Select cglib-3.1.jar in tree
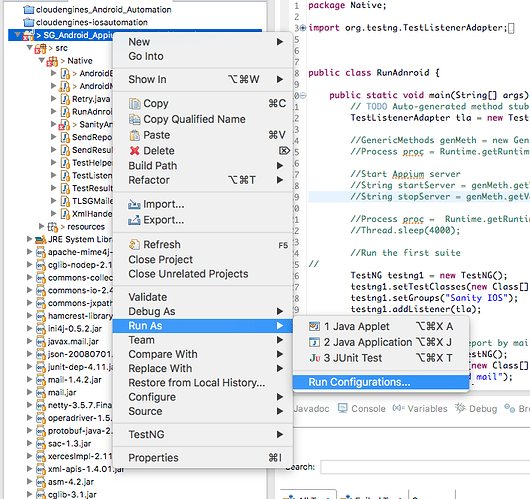 coord(72,495)
